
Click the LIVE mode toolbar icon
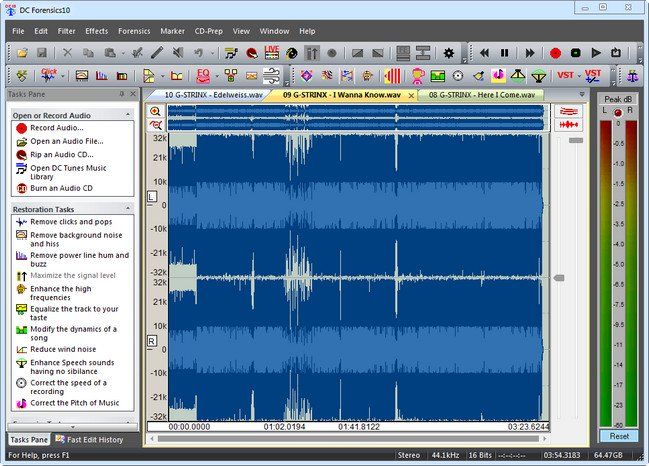272,52
